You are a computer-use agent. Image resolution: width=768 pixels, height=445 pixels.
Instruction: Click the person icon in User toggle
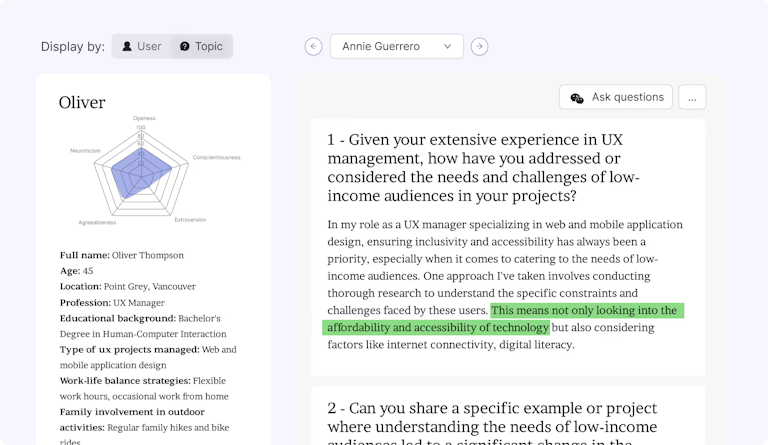click(127, 46)
